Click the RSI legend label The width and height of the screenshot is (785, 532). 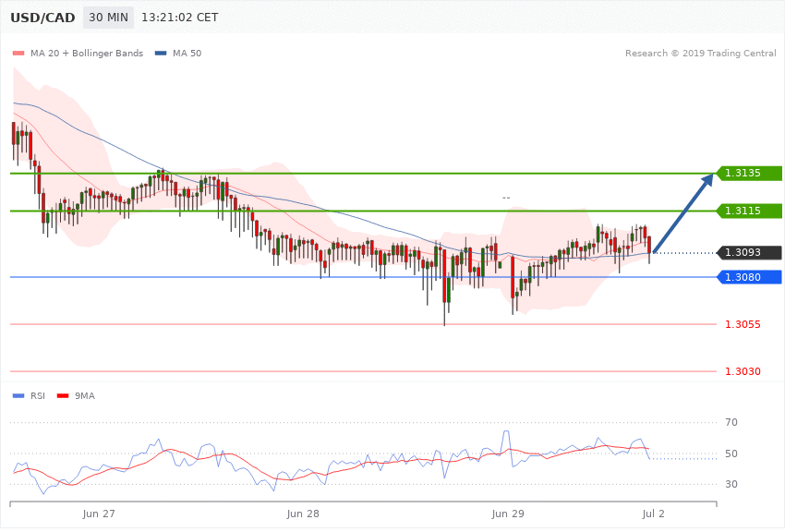pyautogui.click(x=38, y=396)
